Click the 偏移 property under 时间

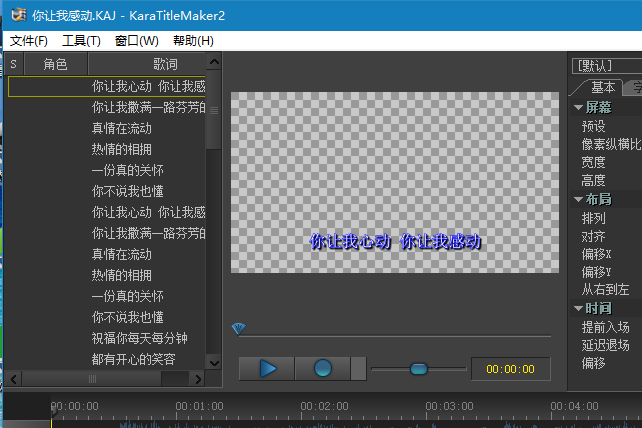click(x=606, y=363)
